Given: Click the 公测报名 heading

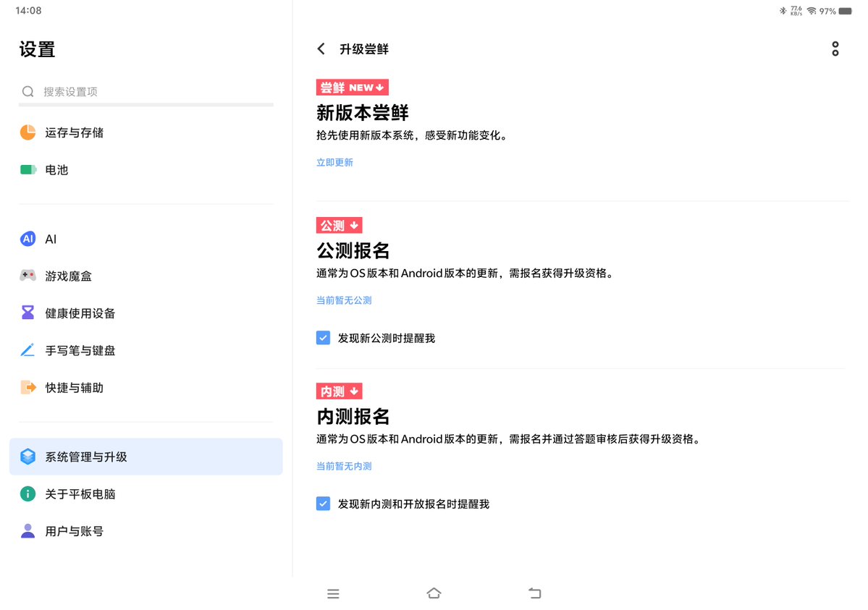Looking at the screenshot, I should [353, 250].
